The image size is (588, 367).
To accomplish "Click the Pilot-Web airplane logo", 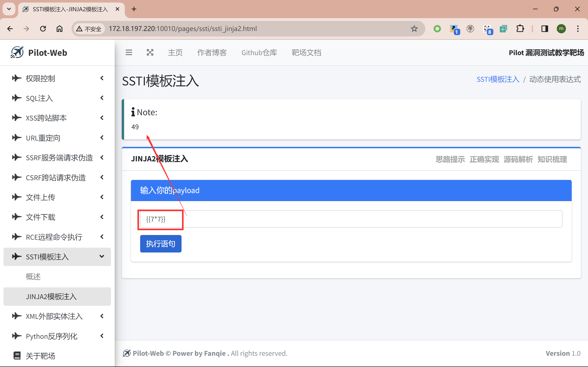I will pos(17,52).
